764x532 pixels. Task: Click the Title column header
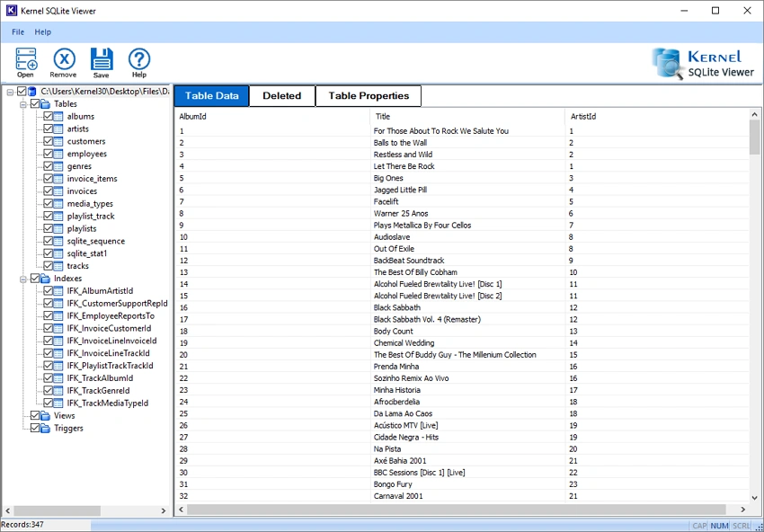(x=467, y=117)
